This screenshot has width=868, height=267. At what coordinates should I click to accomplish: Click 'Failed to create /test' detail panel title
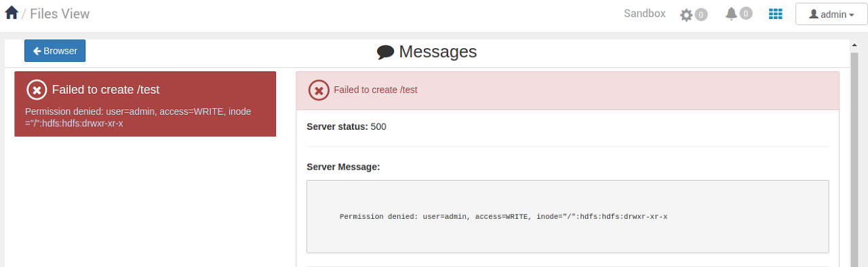pos(376,90)
